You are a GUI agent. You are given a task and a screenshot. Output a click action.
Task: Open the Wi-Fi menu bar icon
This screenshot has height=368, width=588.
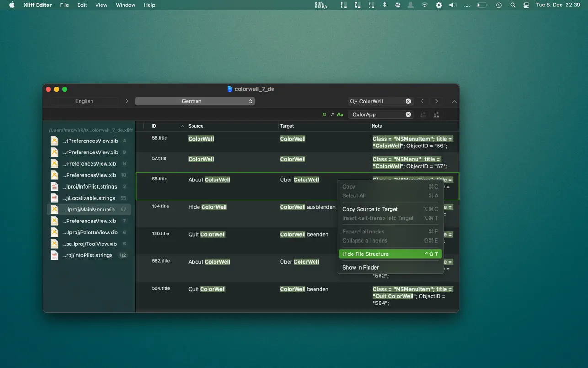coord(425,5)
